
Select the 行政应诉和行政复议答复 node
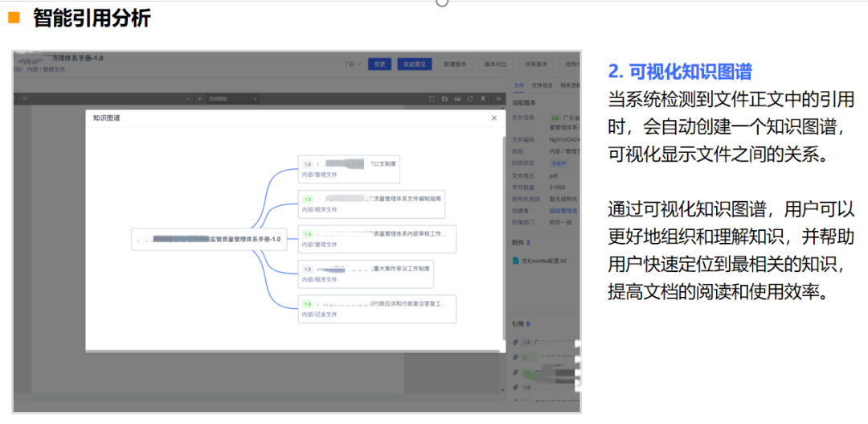[x=377, y=309]
